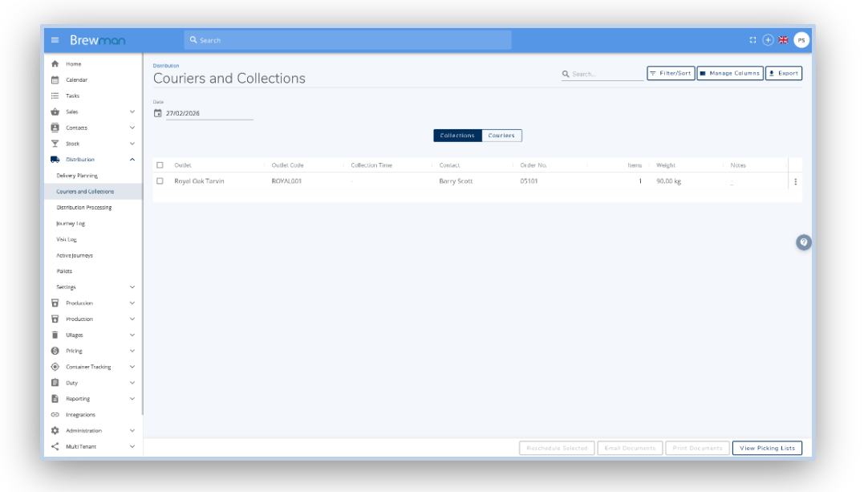Open the date calendar picker icon
Screen dimensions: 868x492
point(158,113)
